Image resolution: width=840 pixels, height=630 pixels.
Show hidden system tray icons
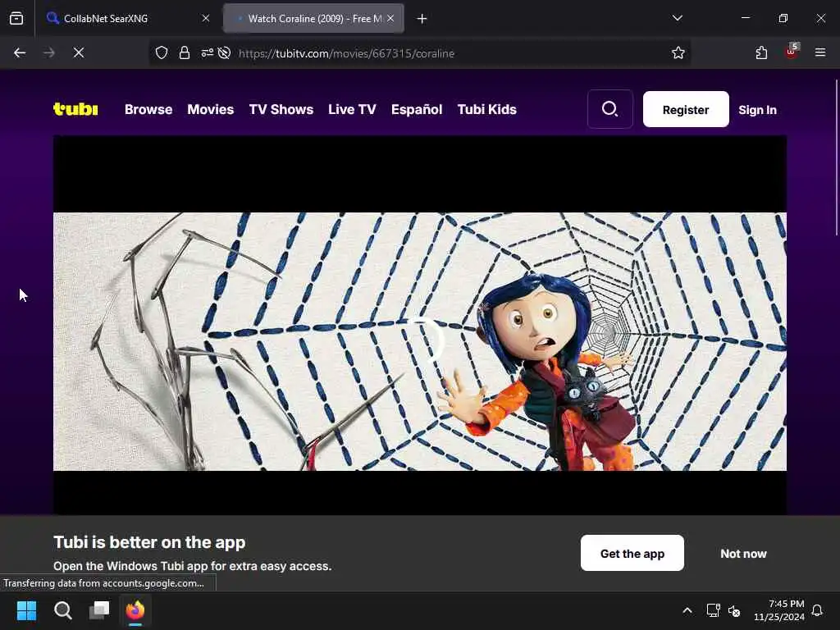687,610
